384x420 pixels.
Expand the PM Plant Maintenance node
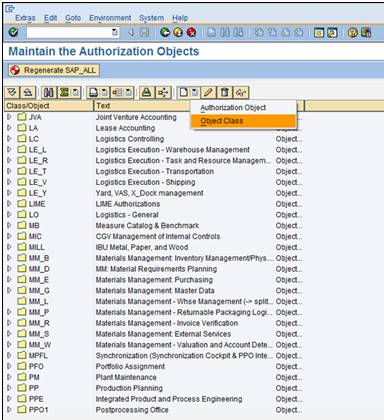pos(9,377)
